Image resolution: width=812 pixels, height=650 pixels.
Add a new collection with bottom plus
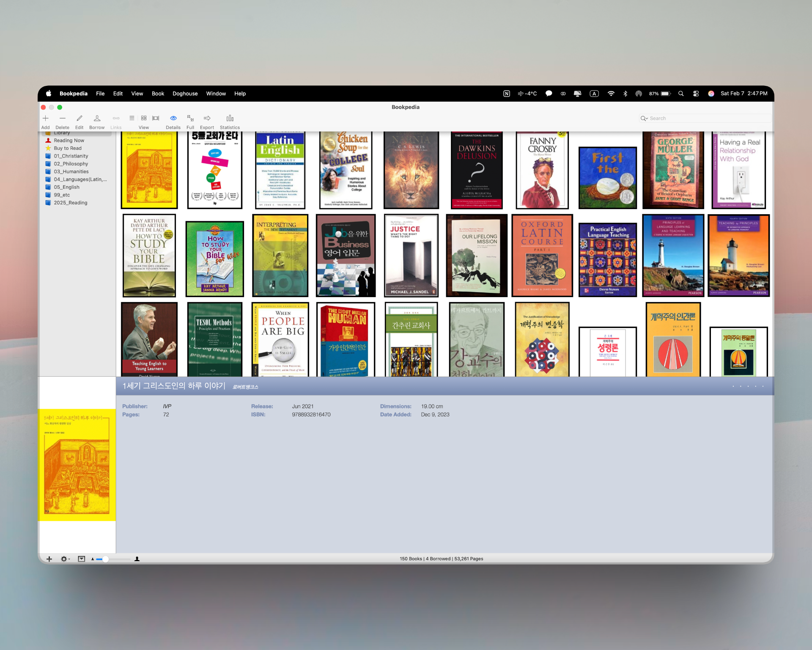click(49, 559)
